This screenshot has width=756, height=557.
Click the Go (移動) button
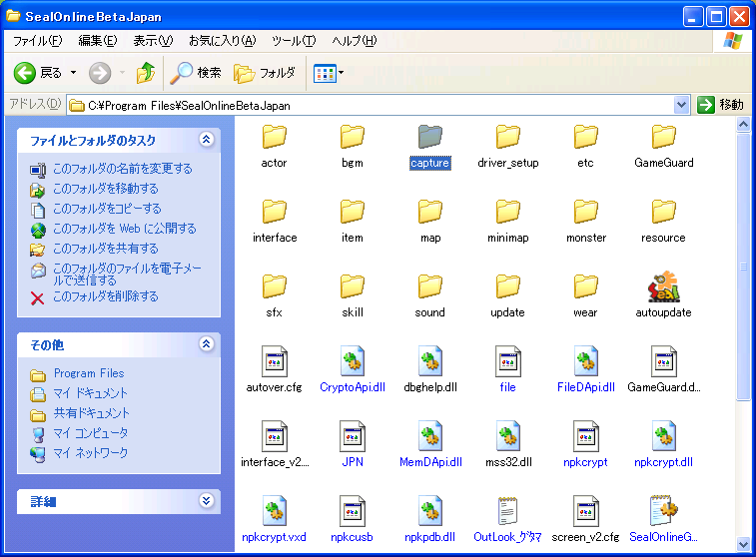point(721,105)
